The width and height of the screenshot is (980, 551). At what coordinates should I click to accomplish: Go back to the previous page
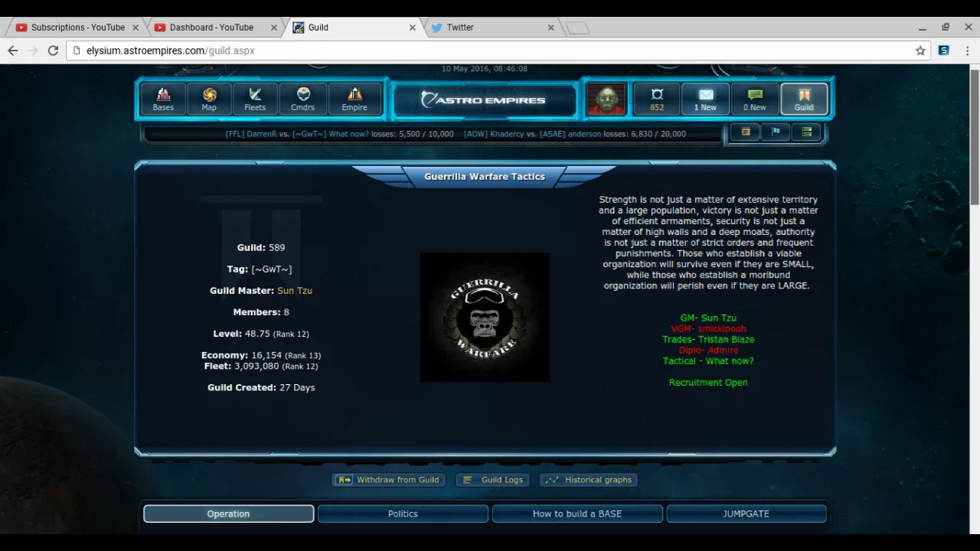pyautogui.click(x=13, y=51)
